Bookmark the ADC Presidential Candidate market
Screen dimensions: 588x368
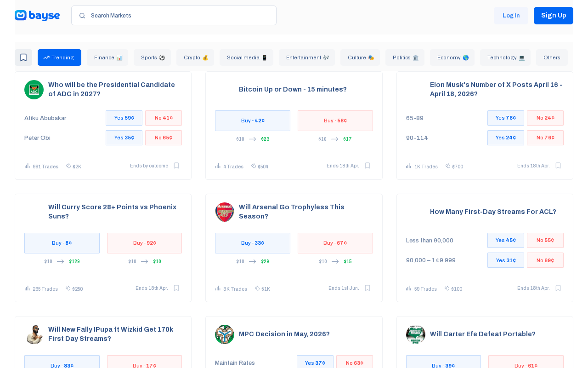coord(176,166)
